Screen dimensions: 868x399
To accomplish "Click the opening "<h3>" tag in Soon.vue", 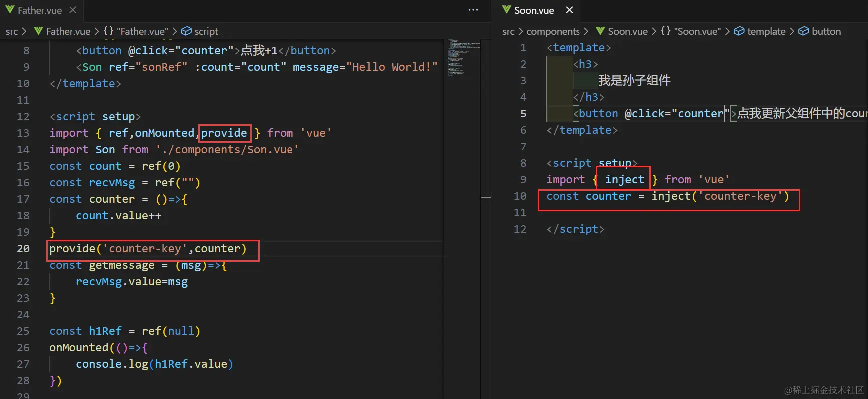I will tap(585, 64).
